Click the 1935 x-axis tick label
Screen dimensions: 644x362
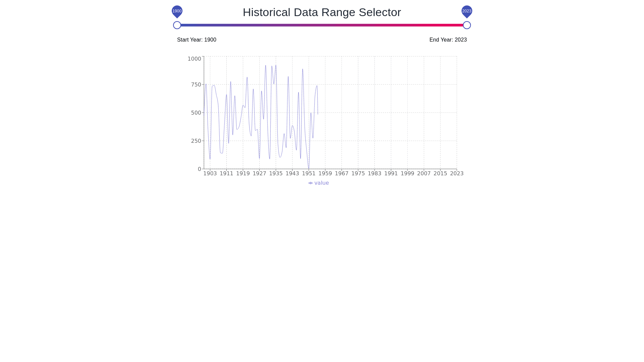pos(276,174)
